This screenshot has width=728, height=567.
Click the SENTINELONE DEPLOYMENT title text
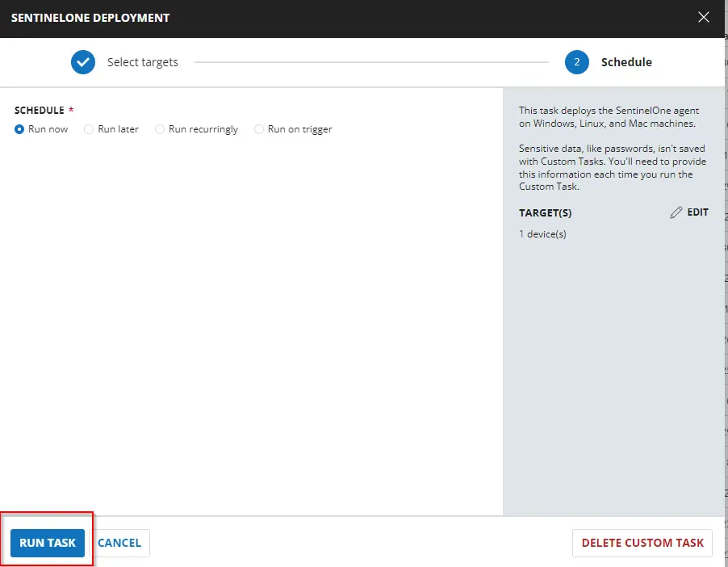90,18
